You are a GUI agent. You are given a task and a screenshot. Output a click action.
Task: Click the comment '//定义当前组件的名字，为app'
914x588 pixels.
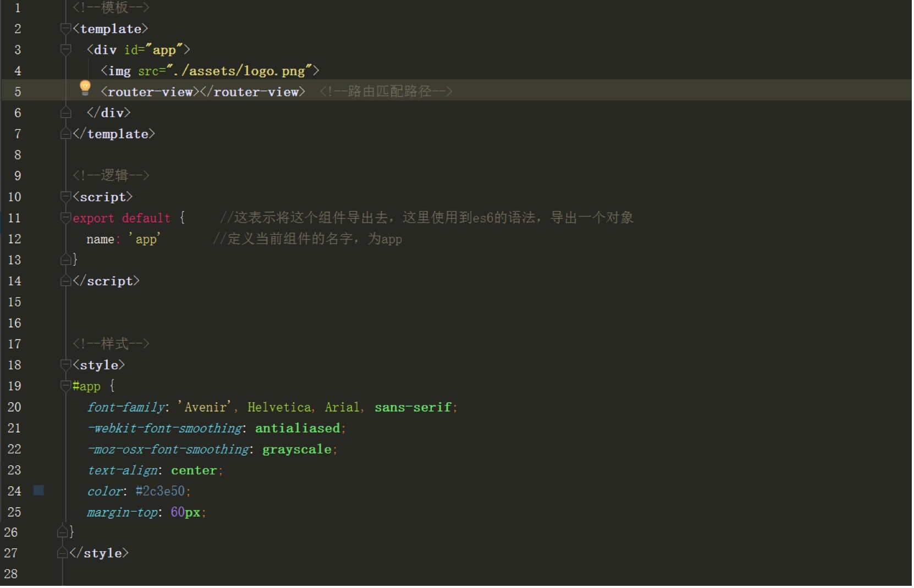pyautogui.click(x=307, y=239)
